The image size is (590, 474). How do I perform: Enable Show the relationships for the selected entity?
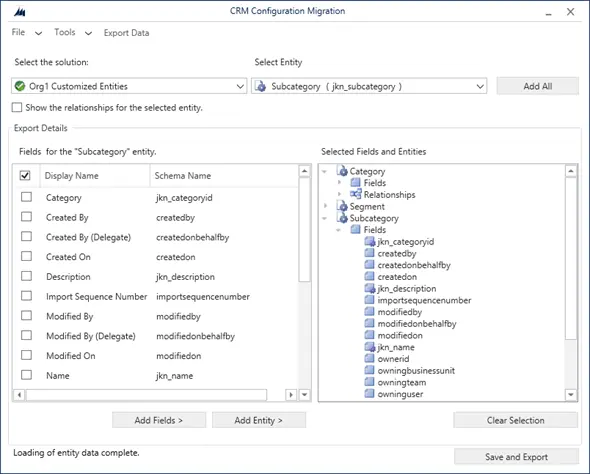pyautogui.click(x=17, y=108)
